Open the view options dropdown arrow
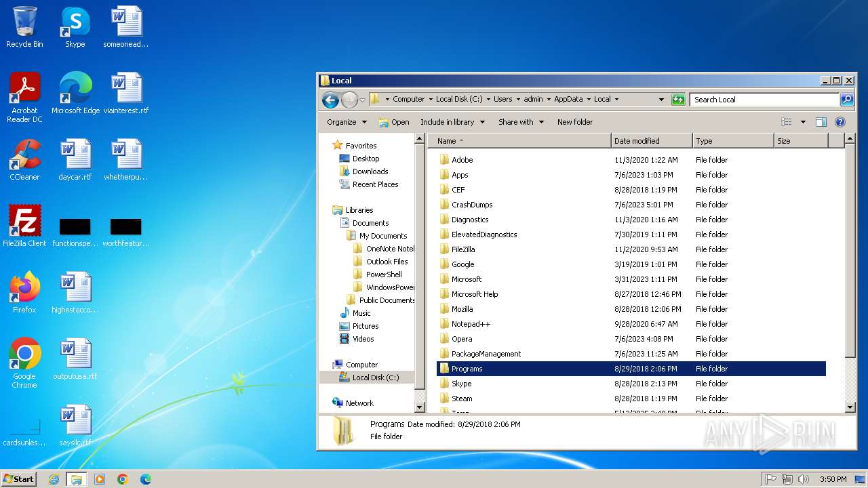Viewport: 868px width, 488px height. (803, 122)
